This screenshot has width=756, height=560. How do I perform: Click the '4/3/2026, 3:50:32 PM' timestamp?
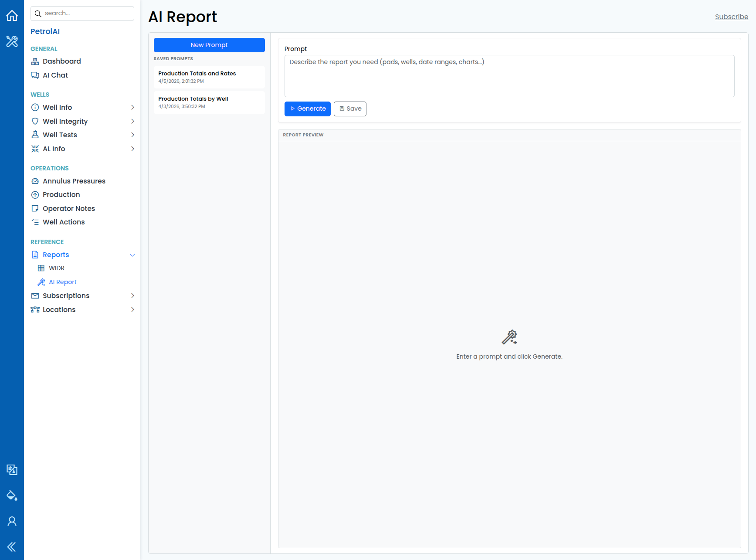182,107
